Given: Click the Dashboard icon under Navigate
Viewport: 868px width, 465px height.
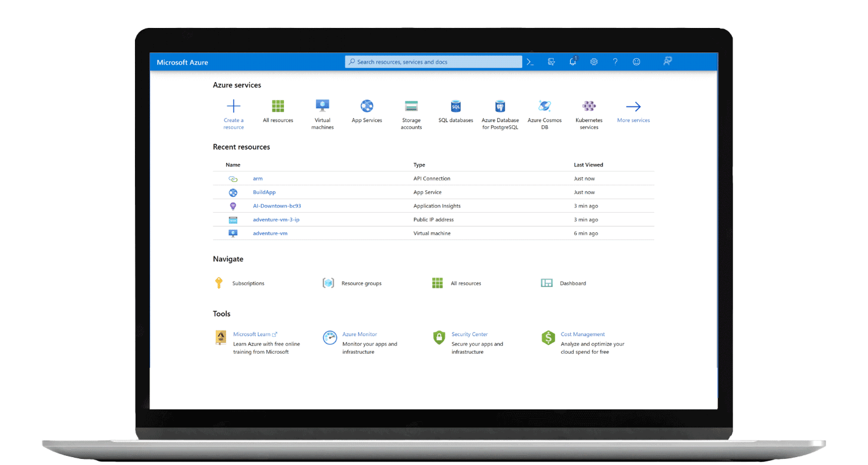Looking at the screenshot, I should [x=546, y=283].
